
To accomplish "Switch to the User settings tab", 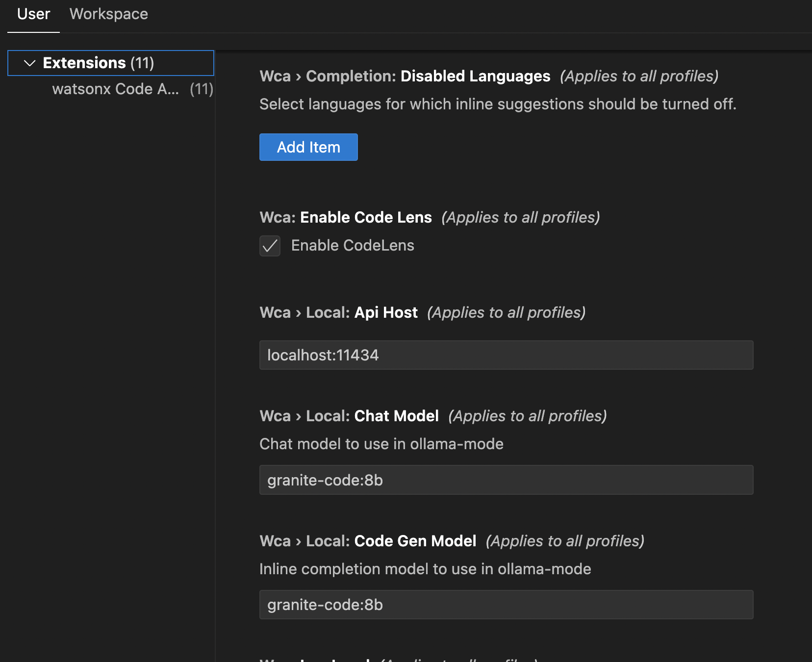I will (33, 14).
